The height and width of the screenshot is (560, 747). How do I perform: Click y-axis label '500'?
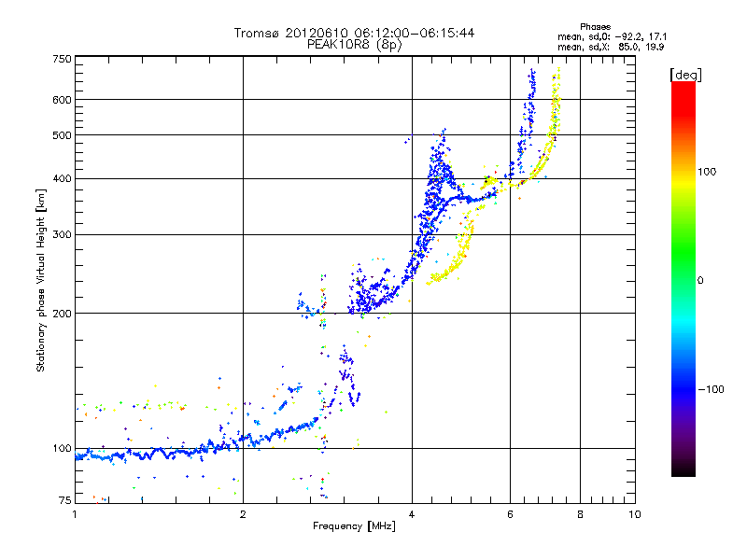pos(62,135)
